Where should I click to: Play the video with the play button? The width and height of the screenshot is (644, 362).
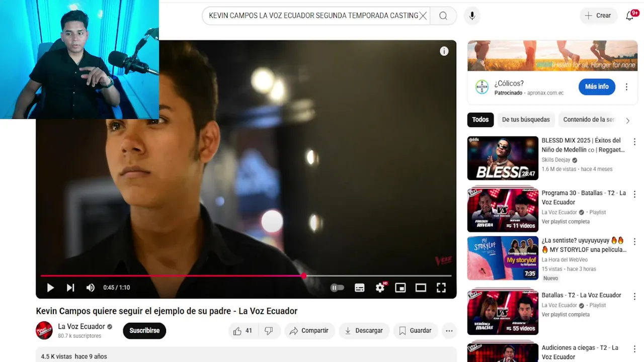(50, 288)
